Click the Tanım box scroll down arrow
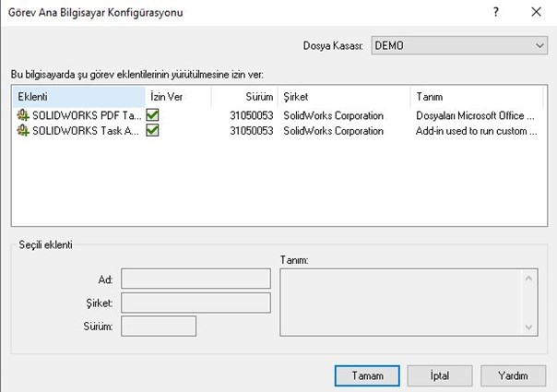Screen dimensions: 557x392 pyautogui.click(x=529, y=327)
